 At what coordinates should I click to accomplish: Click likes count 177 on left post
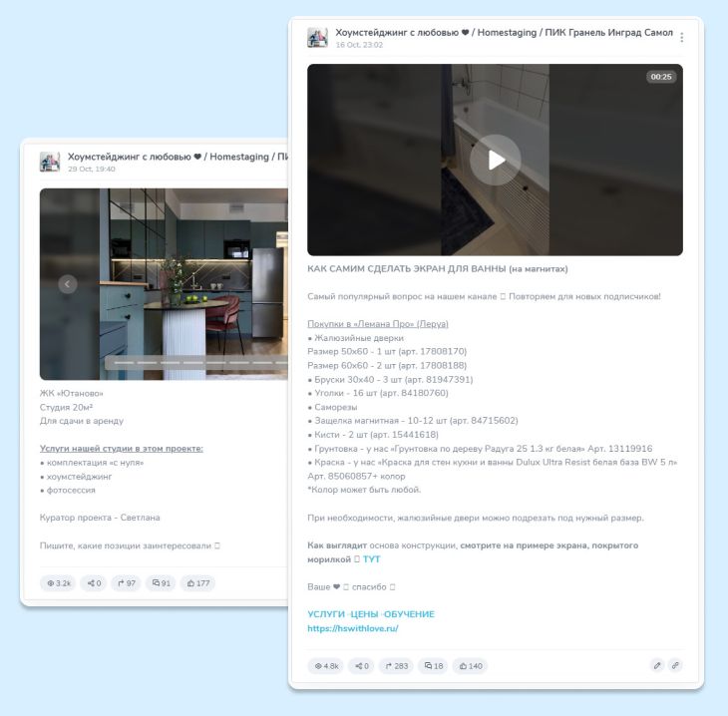pyautogui.click(x=197, y=583)
